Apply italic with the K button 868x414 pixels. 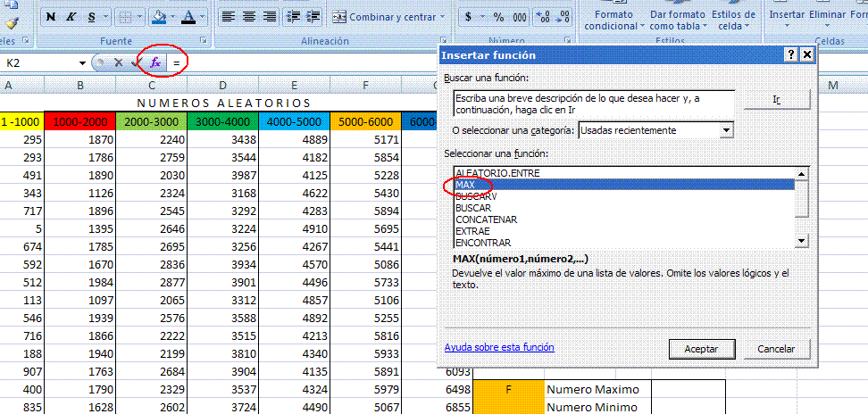click(71, 17)
